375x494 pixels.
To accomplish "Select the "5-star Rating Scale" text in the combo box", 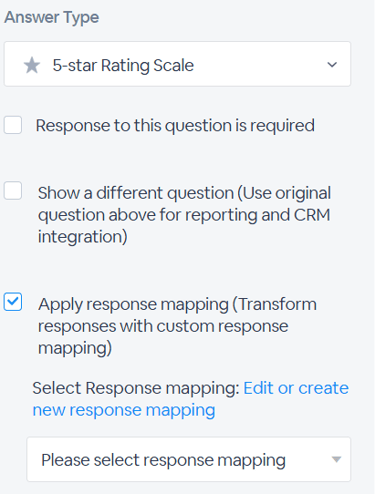I will pyautogui.click(x=123, y=65).
